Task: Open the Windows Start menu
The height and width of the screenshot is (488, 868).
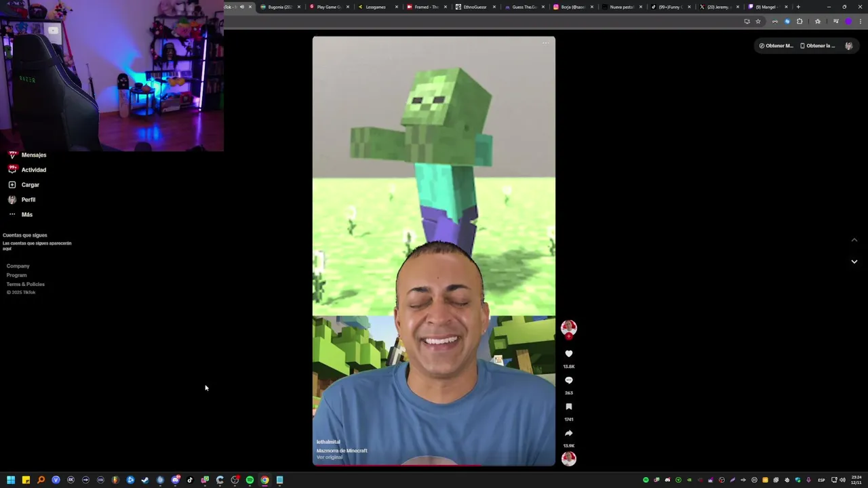Action: click(11, 480)
